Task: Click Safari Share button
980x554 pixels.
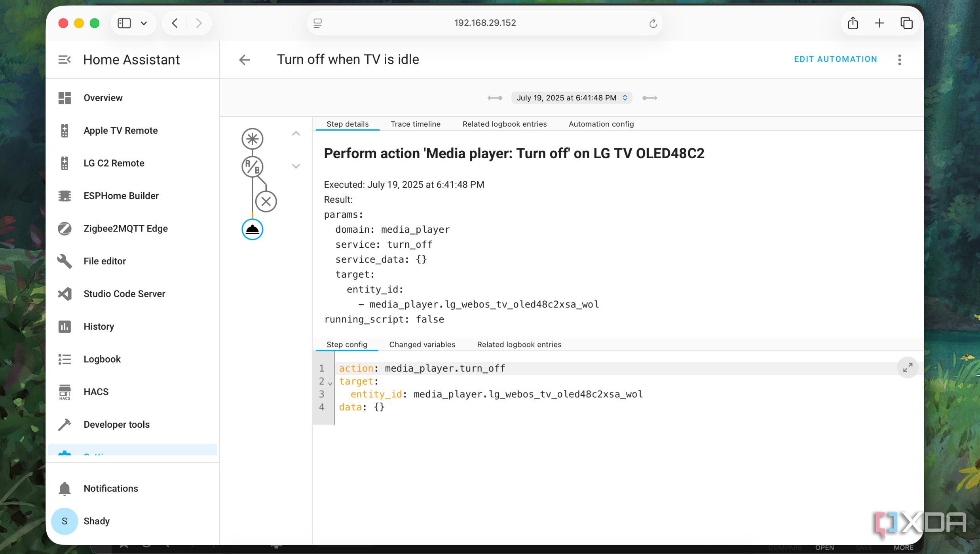Action: point(853,23)
